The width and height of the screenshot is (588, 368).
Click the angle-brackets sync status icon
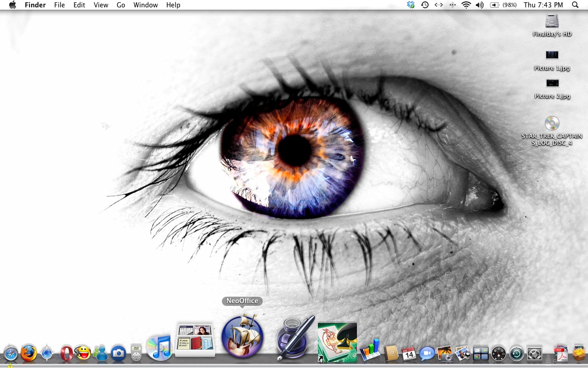point(439,5)
